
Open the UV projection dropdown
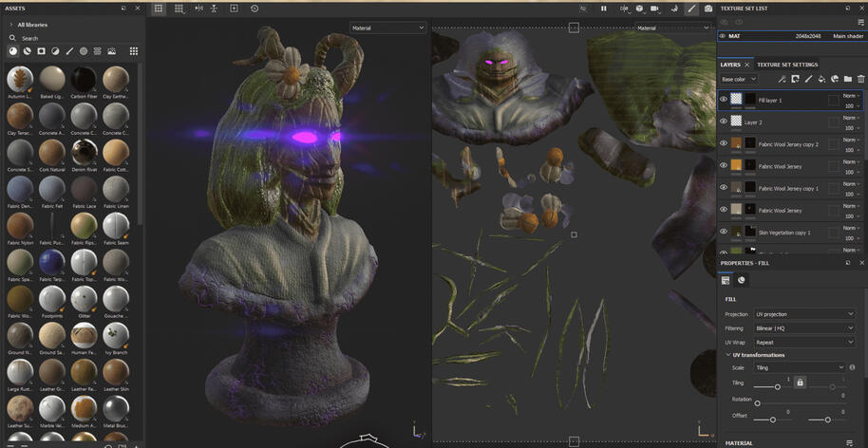(x=804, y=314)
